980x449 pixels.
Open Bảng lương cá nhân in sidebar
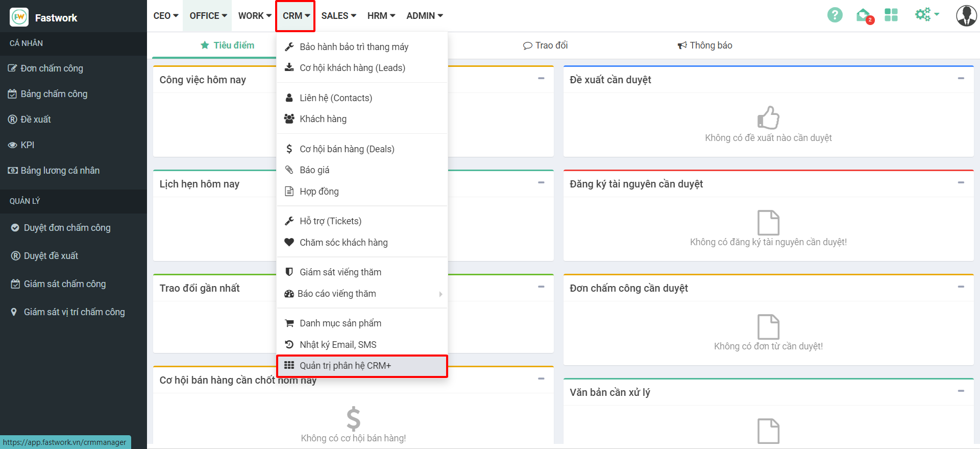[x=60, y=171]
